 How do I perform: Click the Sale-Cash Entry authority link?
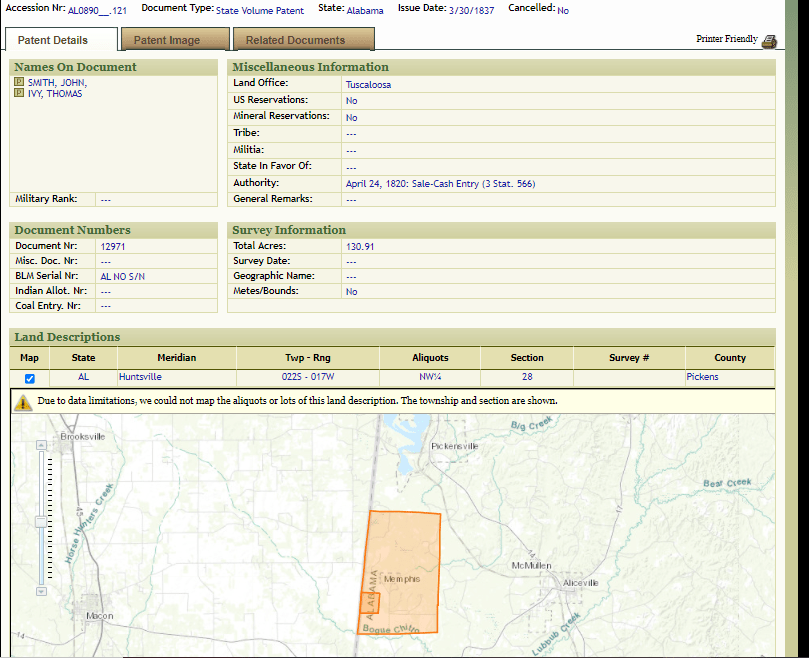pyautogui.click(x=440, y=184)
